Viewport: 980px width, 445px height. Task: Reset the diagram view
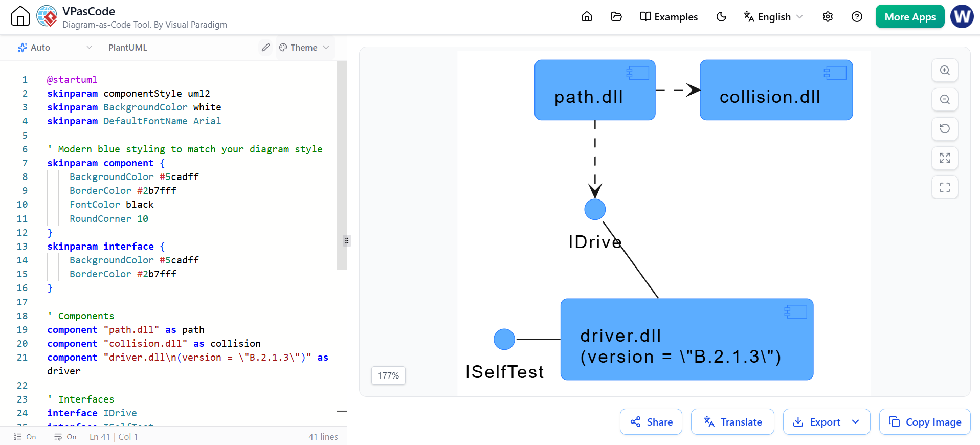[945, 129]
